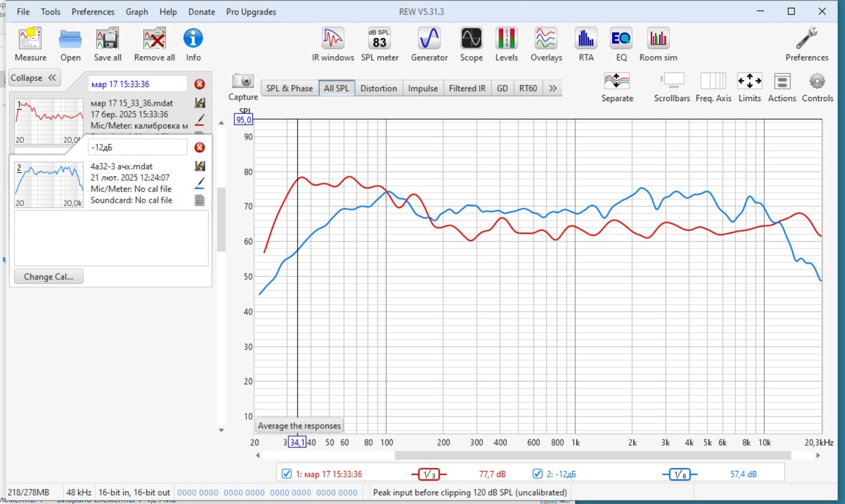Switch to the Impulse tab
The height and width of the screenshot is (504, 845).
point(423,88)
